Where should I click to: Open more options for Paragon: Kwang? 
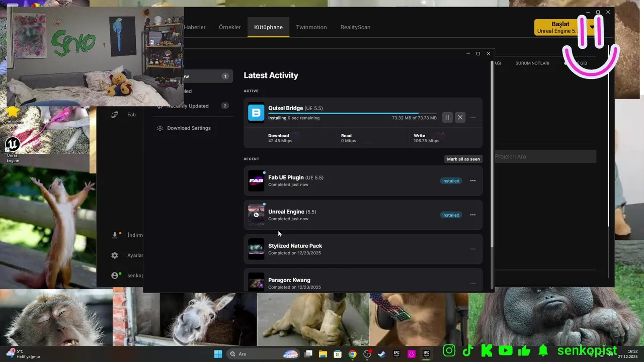pyautogui.click(x=473, y=283)
